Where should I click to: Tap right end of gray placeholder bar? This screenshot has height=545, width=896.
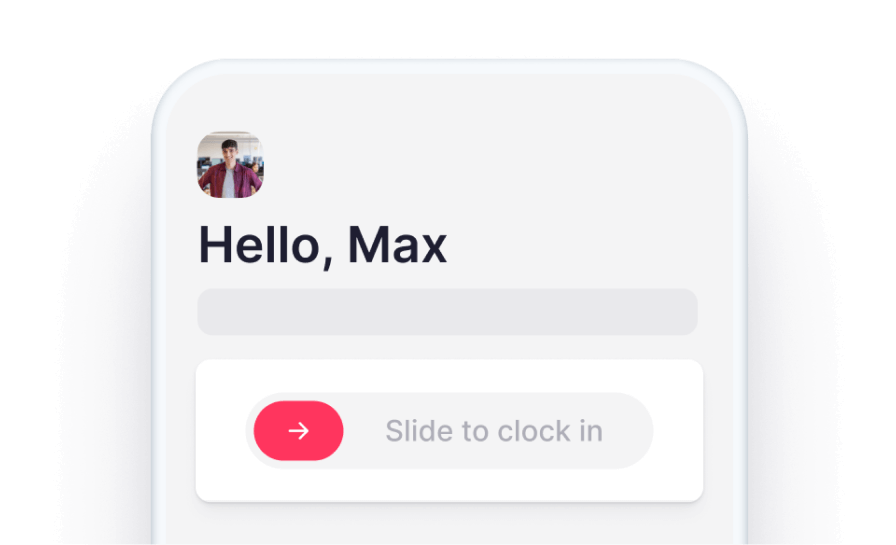point(681,312)
